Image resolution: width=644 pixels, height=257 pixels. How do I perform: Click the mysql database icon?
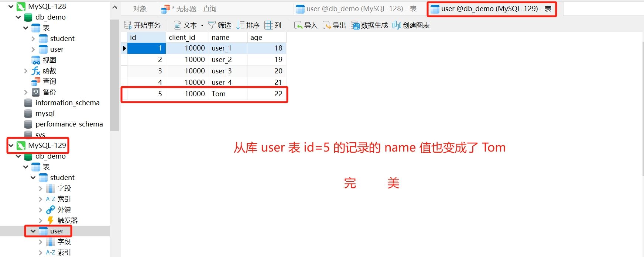(x=28, y=113)
